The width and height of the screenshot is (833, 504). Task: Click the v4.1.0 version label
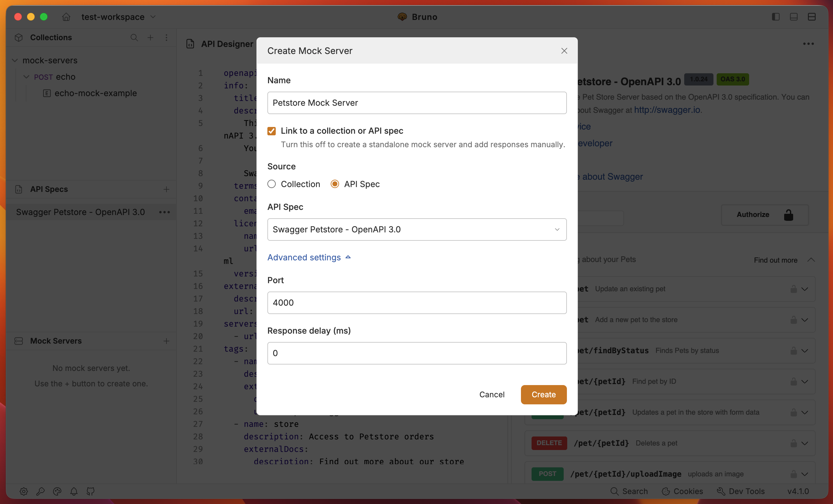(x=798, y=491)
